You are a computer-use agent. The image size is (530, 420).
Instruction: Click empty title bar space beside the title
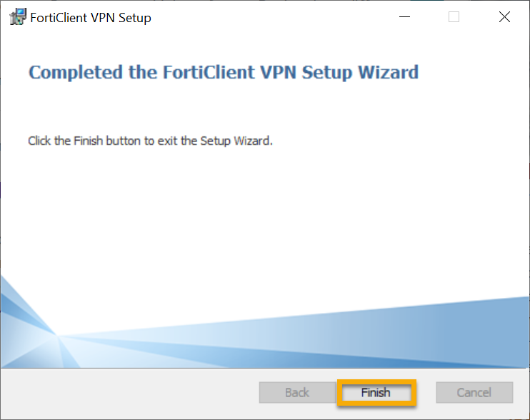(x=271, y=18)
